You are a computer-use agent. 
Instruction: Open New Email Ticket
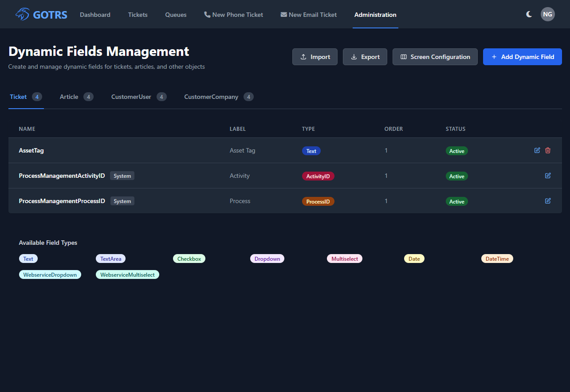(x=308, y=15)
